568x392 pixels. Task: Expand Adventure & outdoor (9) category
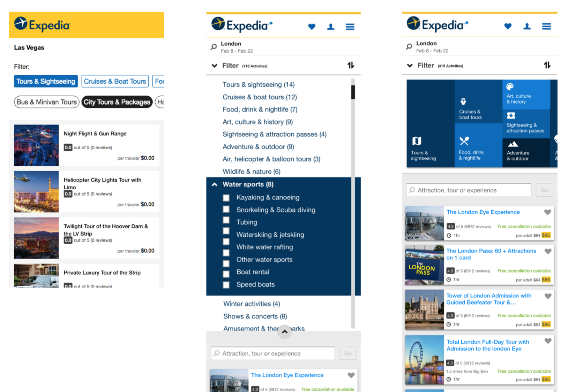pyautogui.click(x=258, y=147)
